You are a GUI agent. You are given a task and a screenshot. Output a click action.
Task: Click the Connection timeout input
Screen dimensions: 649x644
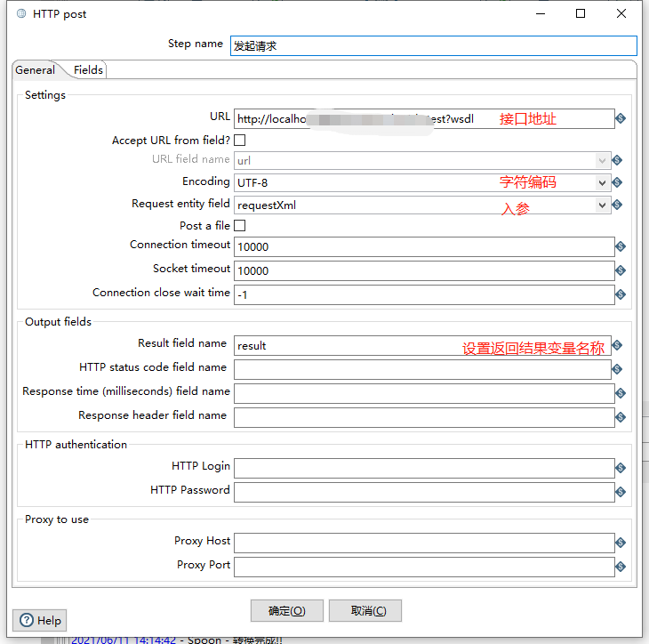pos(424,246)
